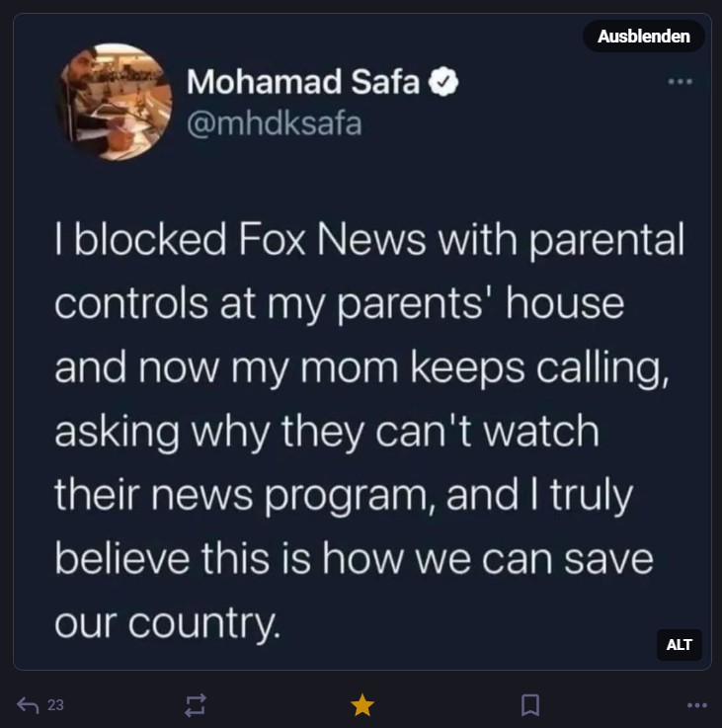
Task: Click the phrase "our country." in the image
Action: 168,623
